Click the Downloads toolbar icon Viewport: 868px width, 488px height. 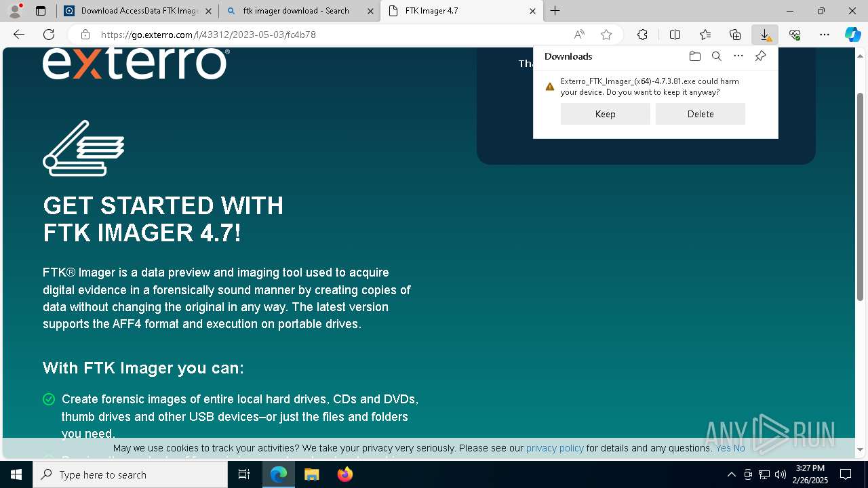765,35
